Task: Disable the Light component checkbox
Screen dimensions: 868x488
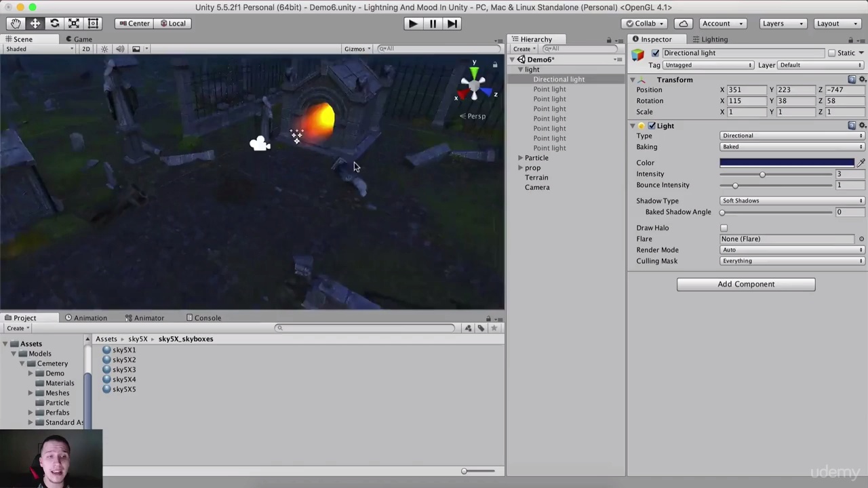Action: 652,126
